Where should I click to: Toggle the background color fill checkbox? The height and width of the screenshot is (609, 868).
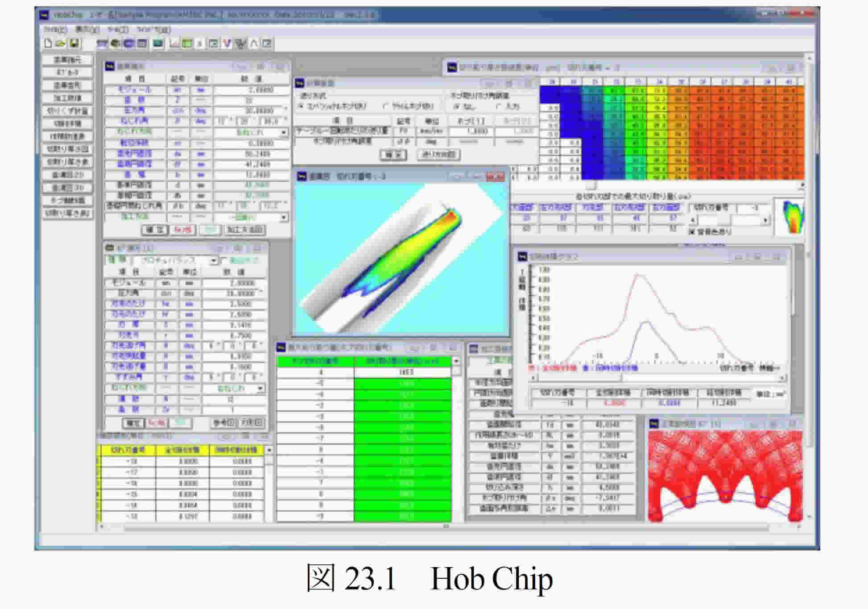pos(692,232)
